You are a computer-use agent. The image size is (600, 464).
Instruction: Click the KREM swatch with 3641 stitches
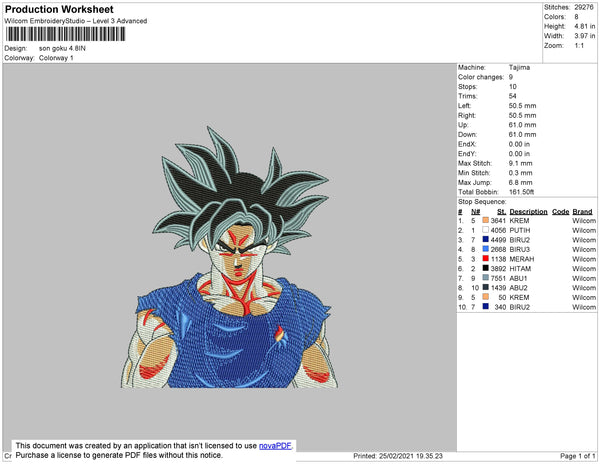click(x=486, y=221)
